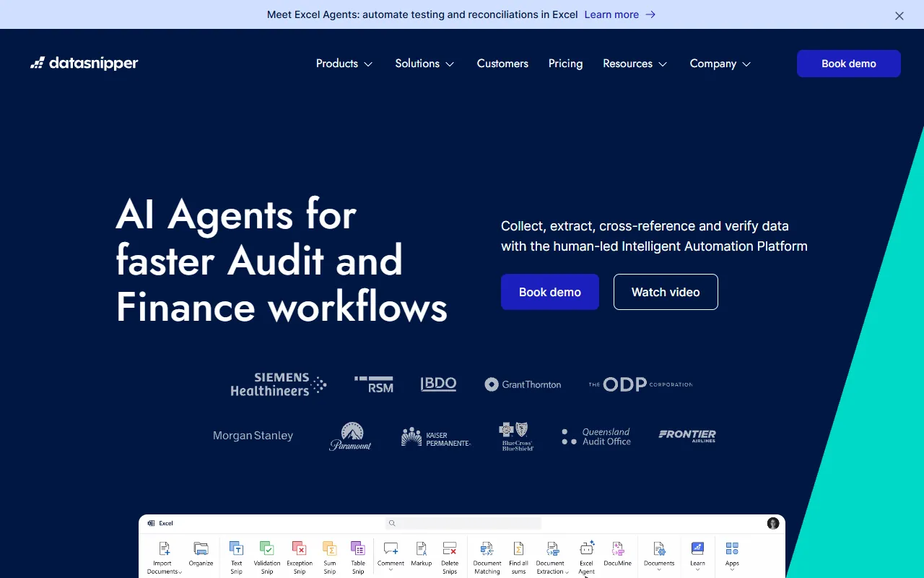This screenshot has height=578, width=924.
Task: Follow the Learn more banner link
Action: [x=619, y=14]
